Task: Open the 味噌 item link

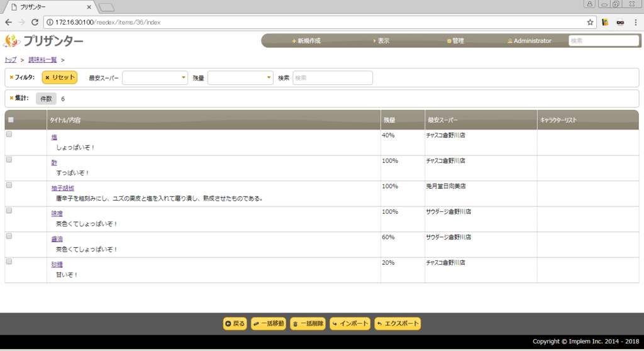Action: (x=57, y=214)
